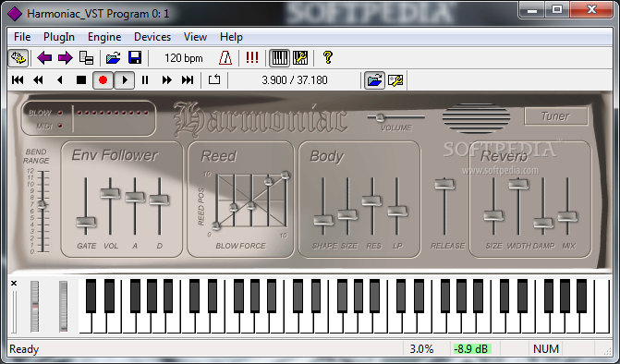Click the Reverb SIZE slider

(x=493, y=216)
